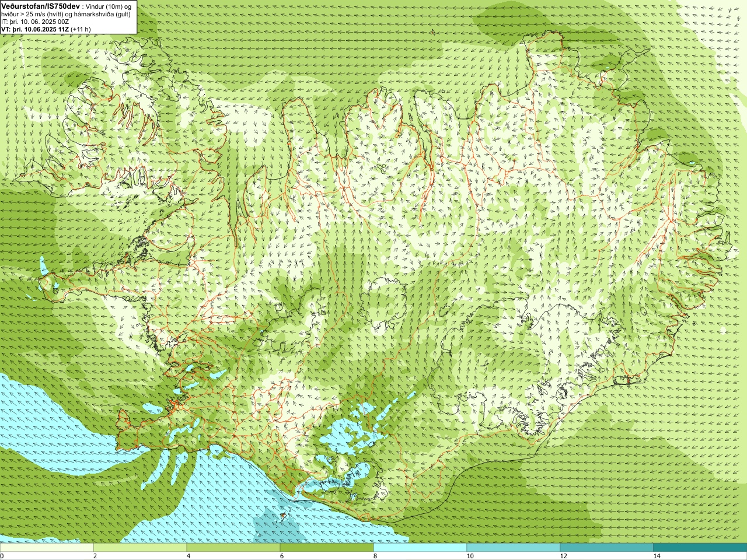Click the legend scale label '8'
The width and height of the screenshot is (747, 560).
[x=375, y=556]
